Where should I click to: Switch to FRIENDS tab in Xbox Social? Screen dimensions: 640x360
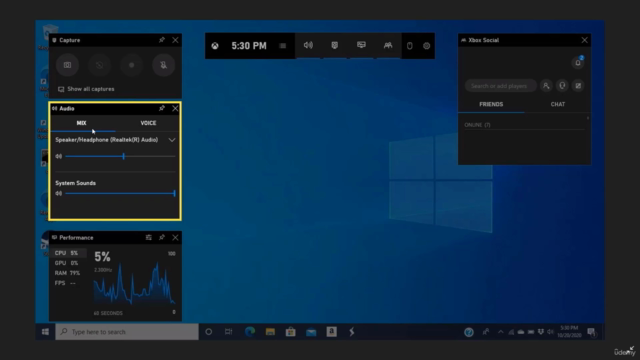pos(491,104)
